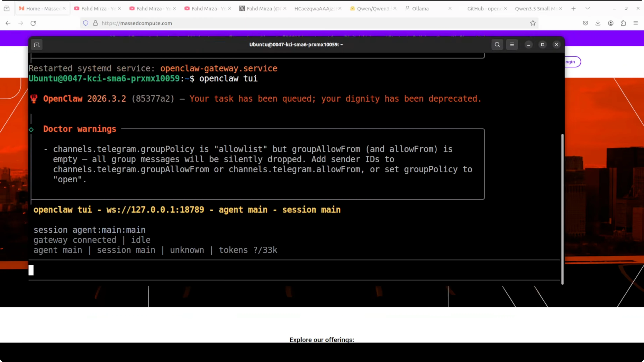Viewport: 644px width, 362px height.
Task: Click the browser extensions puzzle icon
Action: coord(623,23)
